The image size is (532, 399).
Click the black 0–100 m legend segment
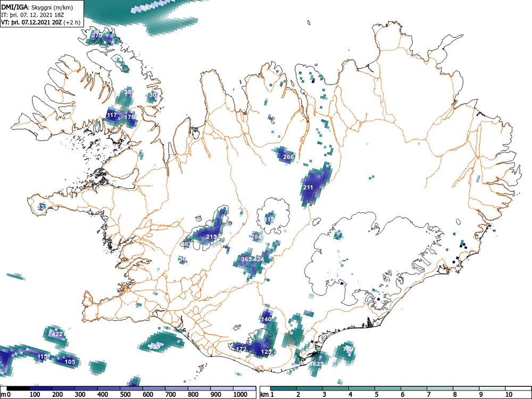[x=18, y=388]
